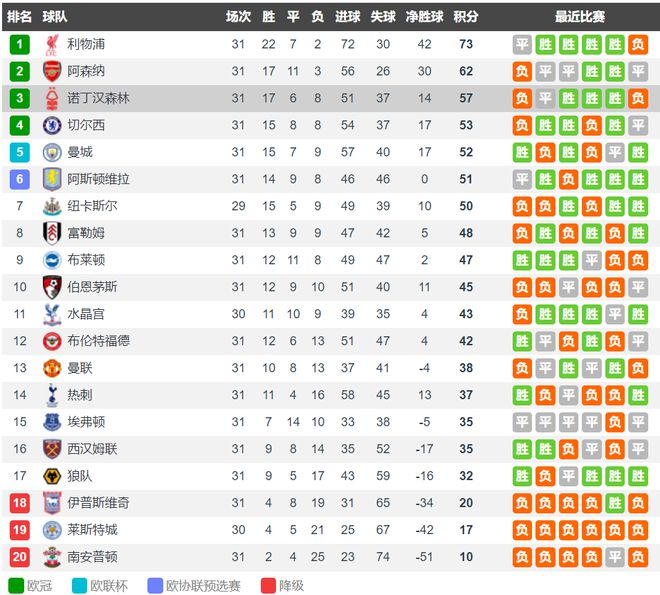Click the 进球 column header
660x595 pixels.
[348, 16]
